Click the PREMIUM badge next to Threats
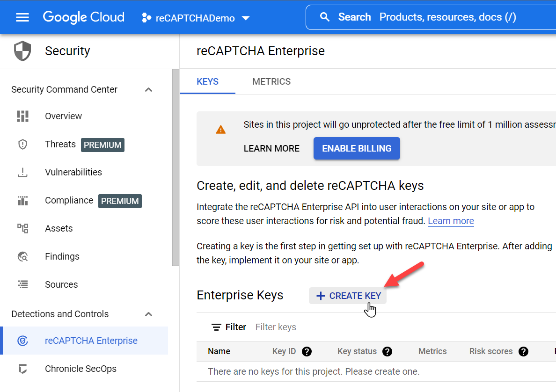 (x=102, y=145)
